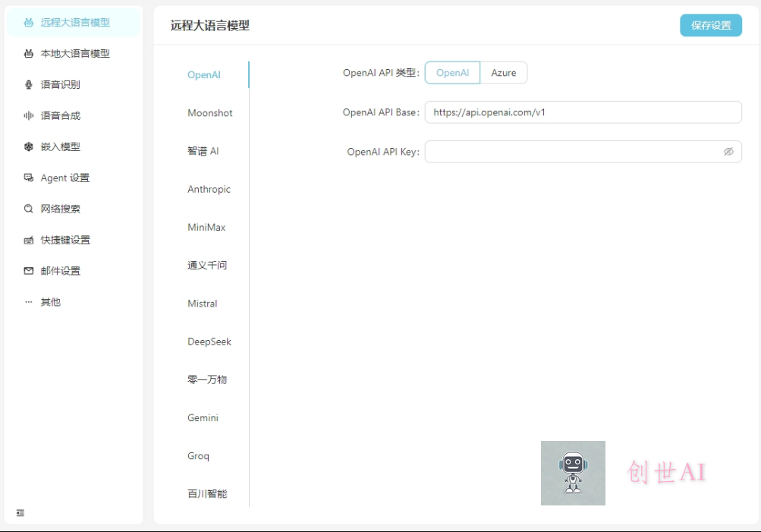This screenshot has height=532, width=761.
Task: Click the 保存设置 button
Action: coord(710,25)
